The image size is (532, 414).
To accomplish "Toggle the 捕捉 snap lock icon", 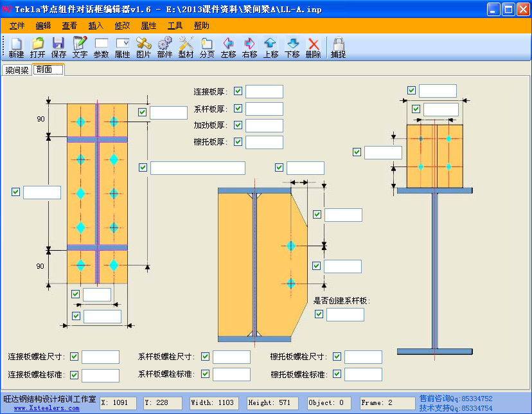I will pyautogui.click(x=338, y=48).
